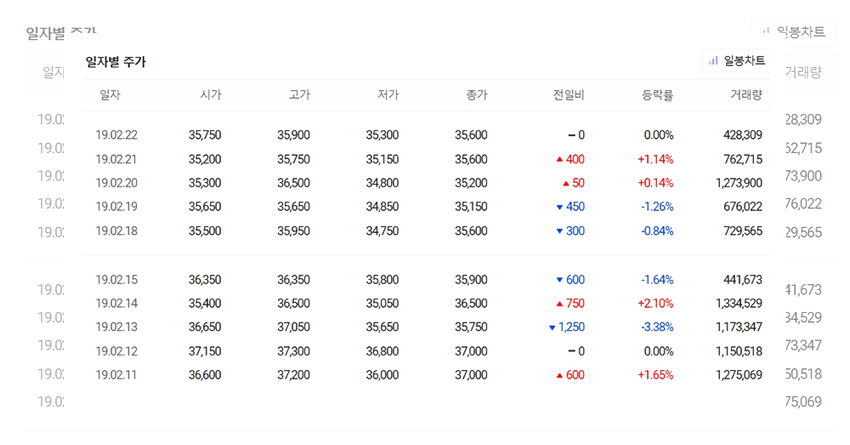Click the volume value 729,565
The height and width of the screenshot is (445, 850).
click(743, 231)
